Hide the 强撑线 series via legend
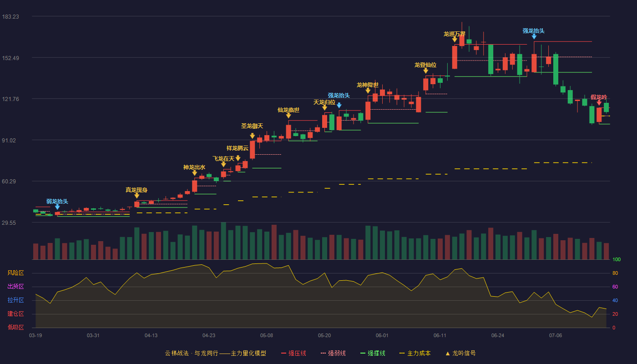 373,353
